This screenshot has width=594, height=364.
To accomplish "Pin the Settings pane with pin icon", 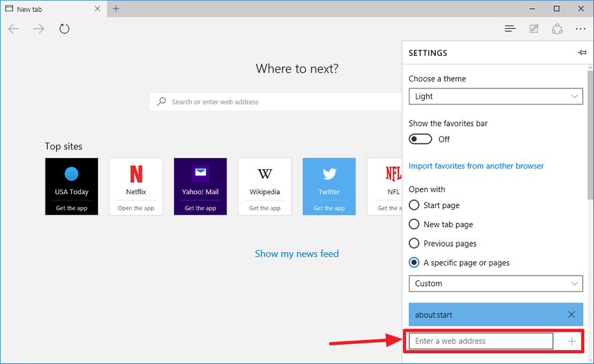I will 582,52.
